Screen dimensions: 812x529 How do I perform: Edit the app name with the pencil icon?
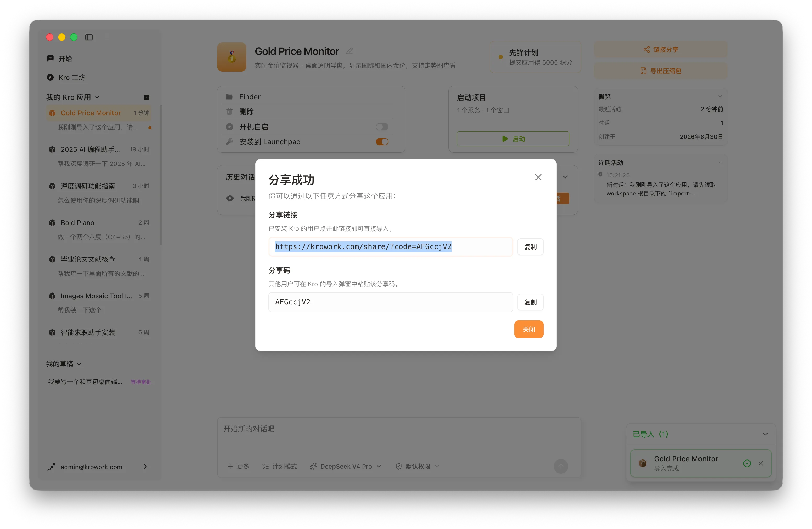(349, 51)
